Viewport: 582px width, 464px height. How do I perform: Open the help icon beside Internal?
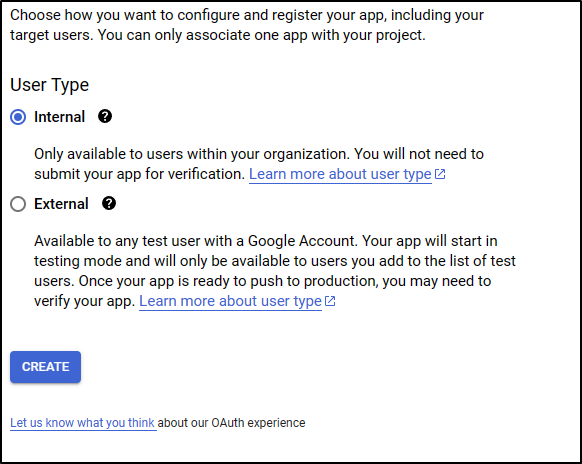point(105,117)
